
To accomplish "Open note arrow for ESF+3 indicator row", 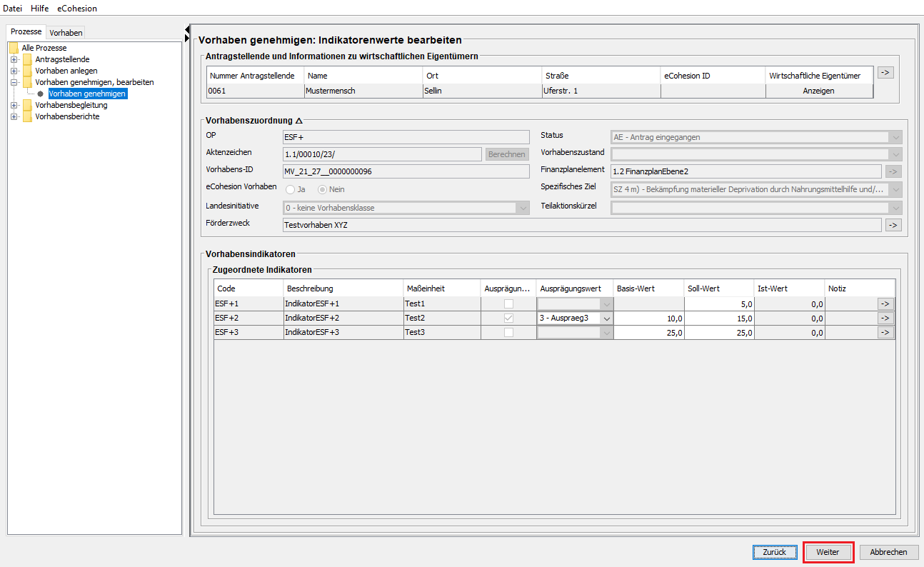I will coord(885,333).
